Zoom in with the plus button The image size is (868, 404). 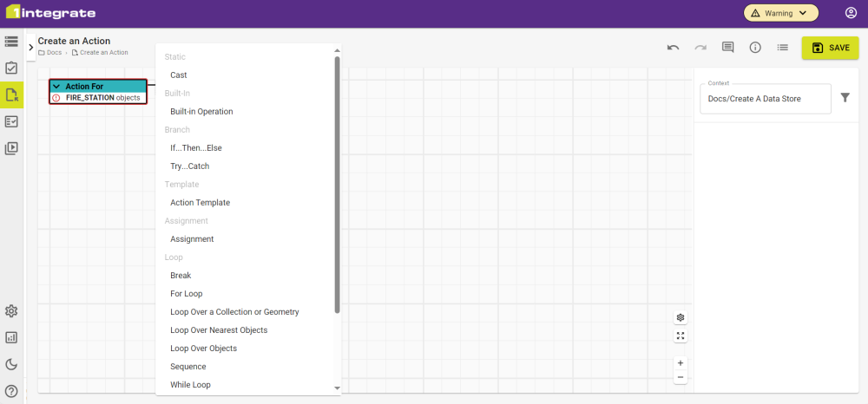tap(681, 363)
